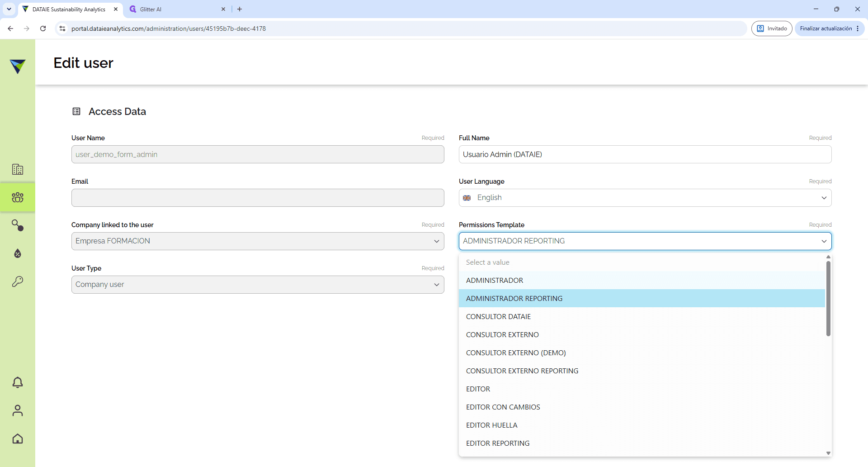Switch to the Glitter AI tab
This screenshot has height=467, width=868.
click(x=177, y=9)
